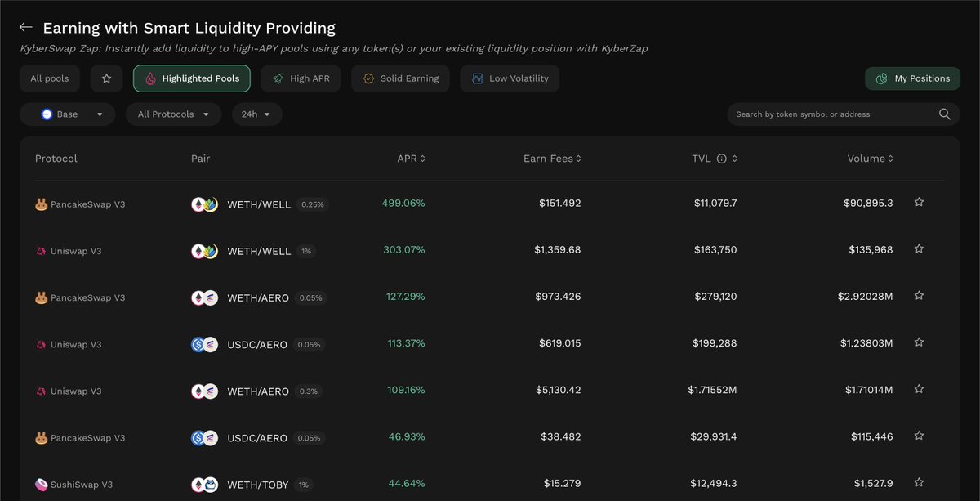Favorite the SushiSwap WETH/TOBY pool
This screenshot has height=501, width=980.
(919, 483)
